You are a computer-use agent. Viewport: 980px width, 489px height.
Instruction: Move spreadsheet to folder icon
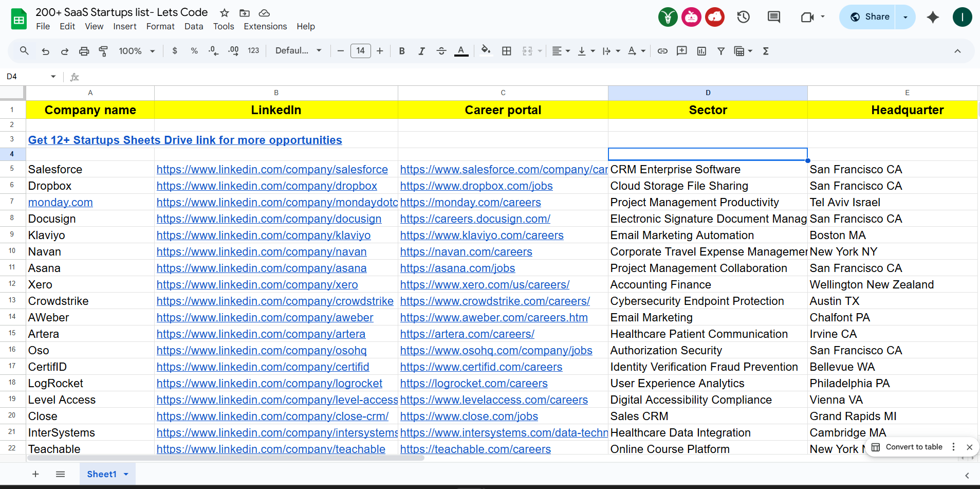coord(245,13)
